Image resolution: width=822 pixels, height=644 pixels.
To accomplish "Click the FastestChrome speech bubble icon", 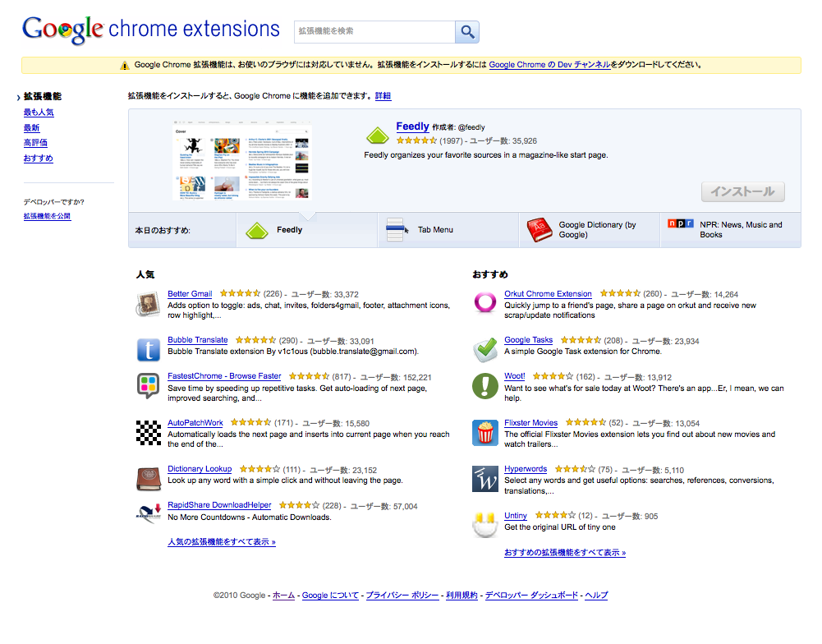I will click(149, 386).
